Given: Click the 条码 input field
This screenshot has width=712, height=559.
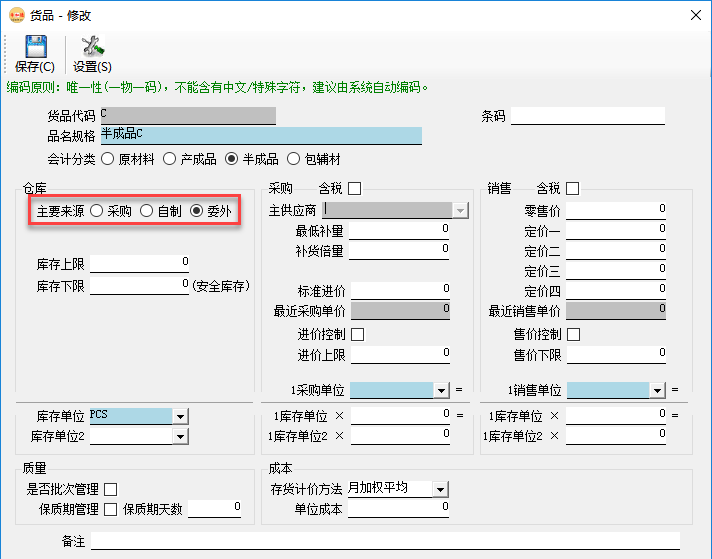Looking at the screenshot, I should (588, 116).
